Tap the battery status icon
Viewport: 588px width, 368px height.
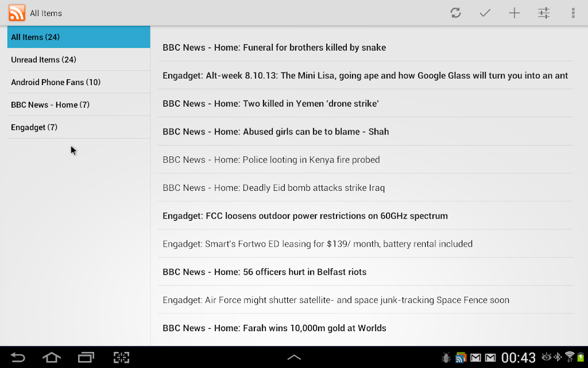point(581,356)
